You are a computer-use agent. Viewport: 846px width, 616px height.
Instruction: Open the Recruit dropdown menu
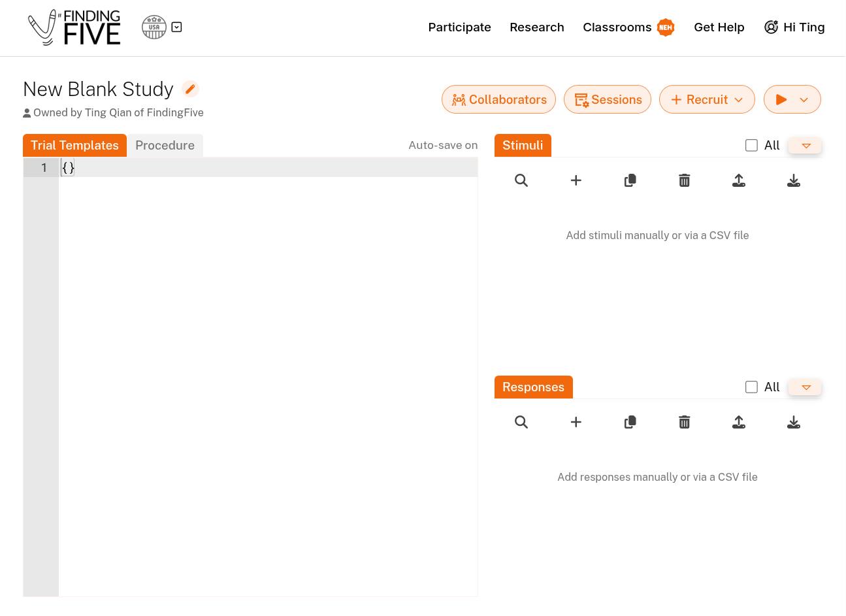707,99
